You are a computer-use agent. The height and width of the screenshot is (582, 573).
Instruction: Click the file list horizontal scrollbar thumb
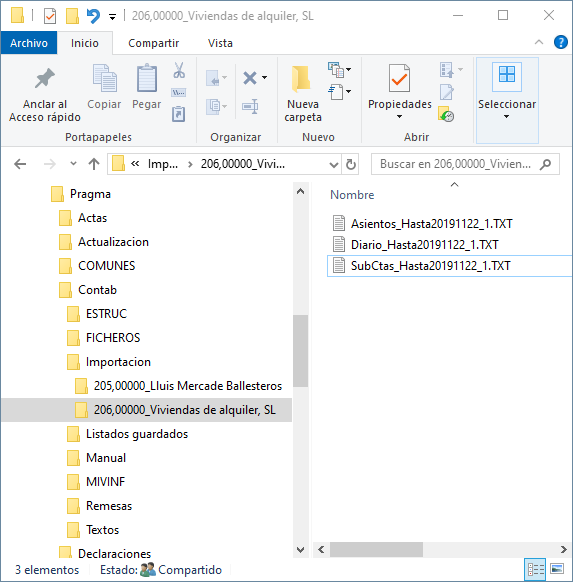click(376, 549)
